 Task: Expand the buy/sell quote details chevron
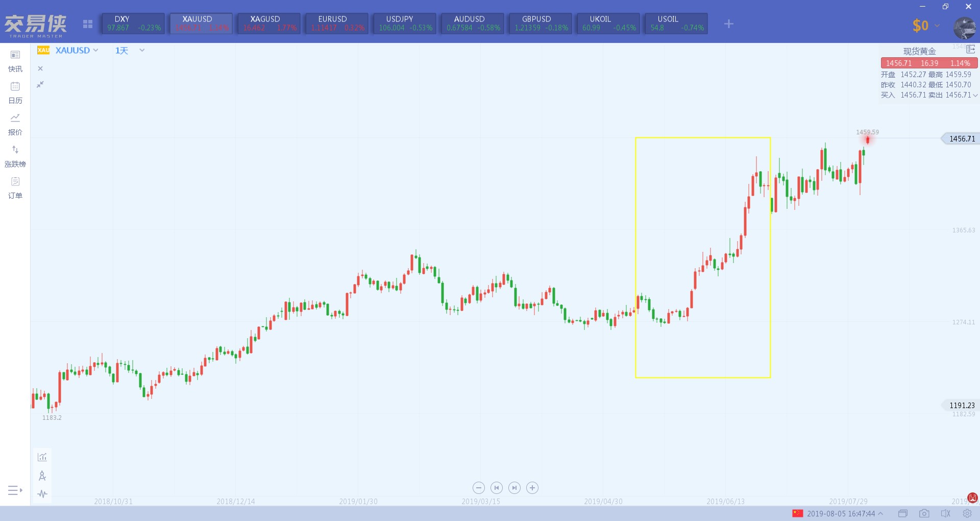pyautogui.click(x=975, y=96)
